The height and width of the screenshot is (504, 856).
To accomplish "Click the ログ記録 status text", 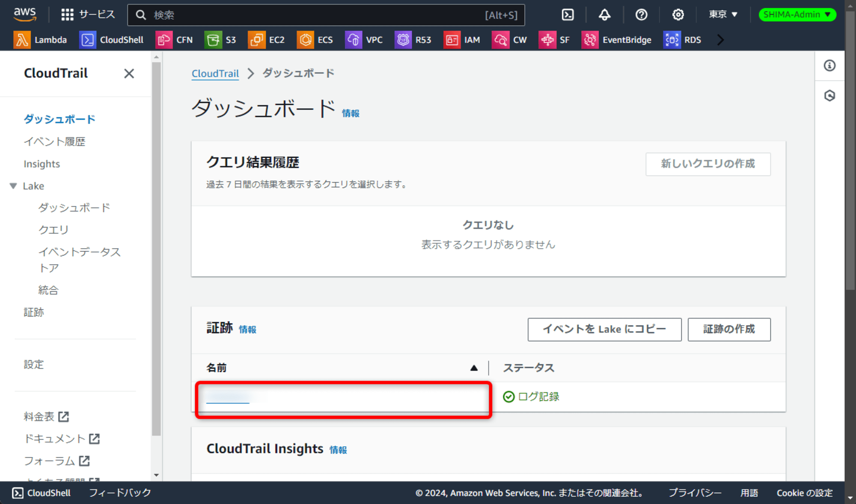I will click(x=538, y=397).
